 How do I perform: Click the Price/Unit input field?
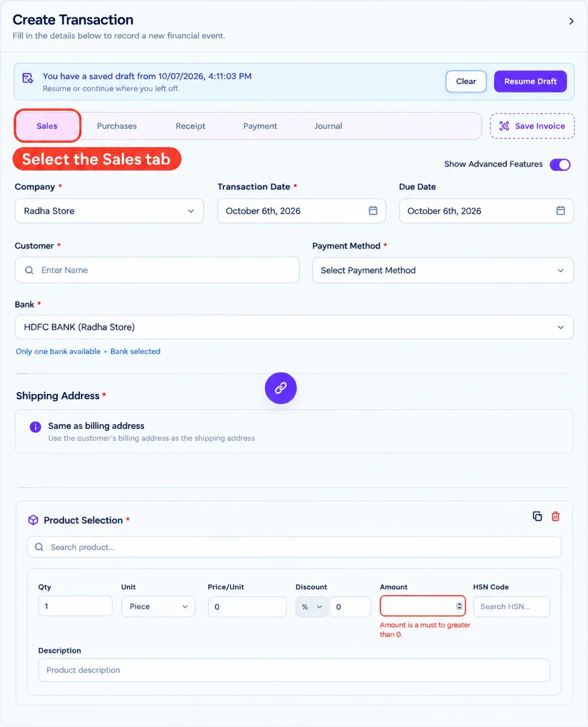(x=247, y=607)
